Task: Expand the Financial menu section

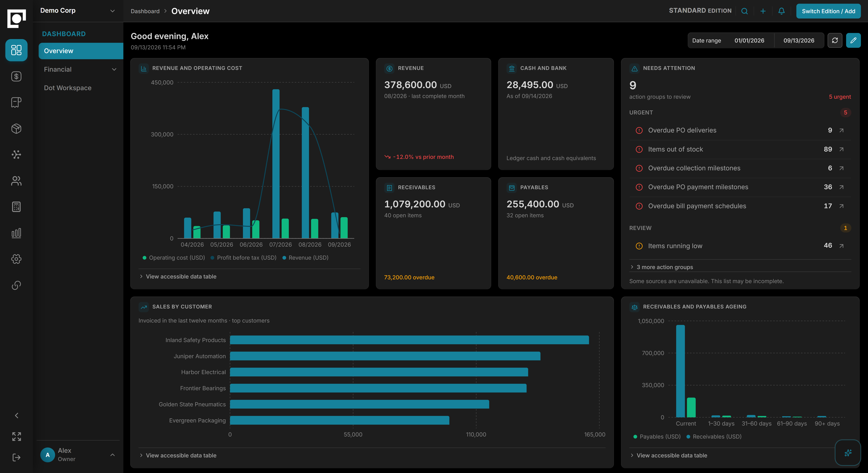Action: tap(81, 69)
